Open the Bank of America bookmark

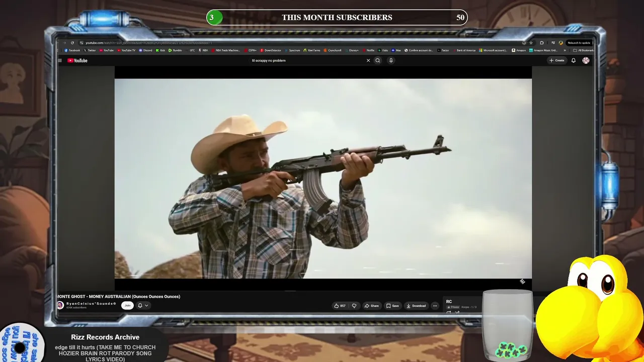click(464, 50)
